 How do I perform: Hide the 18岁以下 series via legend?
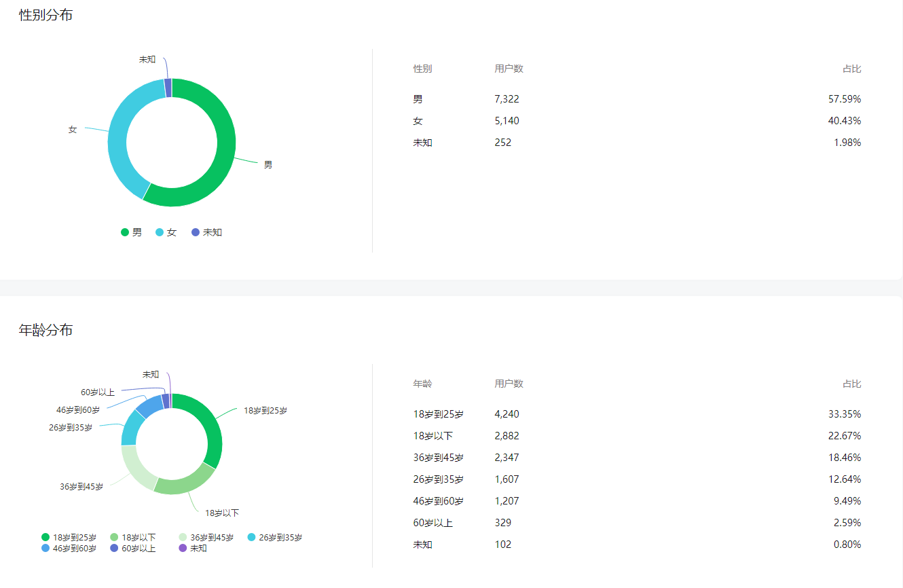coord(133,537)
